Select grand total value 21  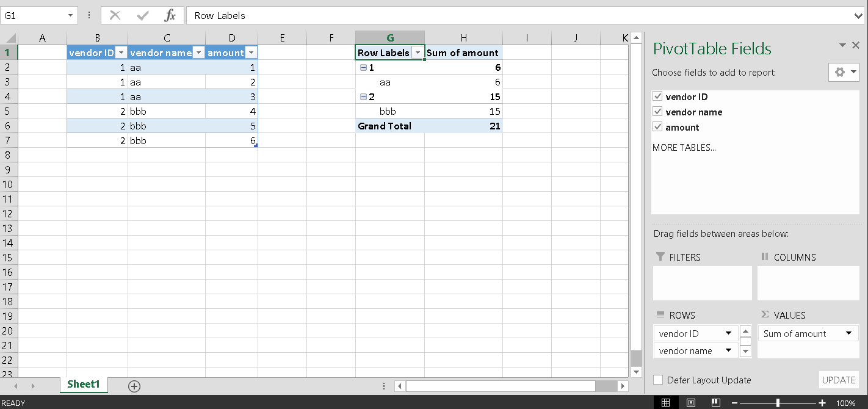pos(463,126)
